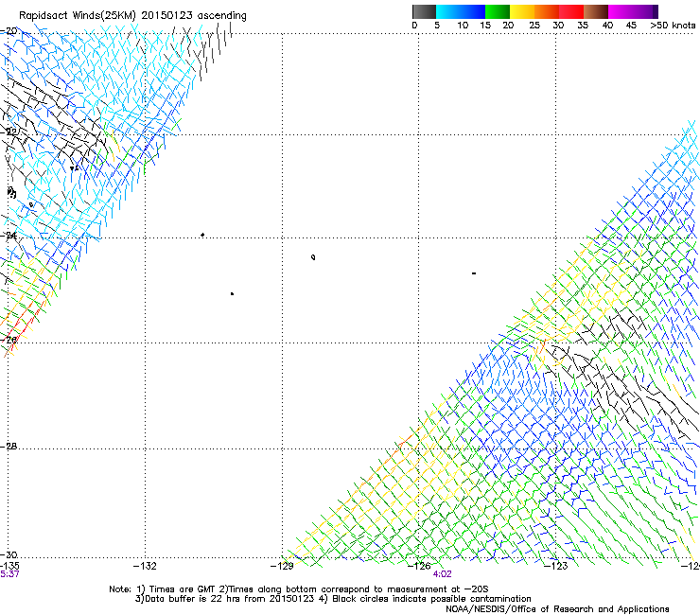This screenshot has width=700, height=615.
Task: Click the '-20' latitude axis label
Action: (x=9, y=31)
